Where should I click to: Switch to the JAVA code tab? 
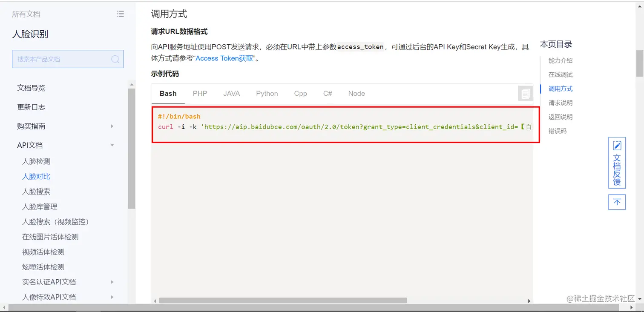pyautogui.click(x=231, y=94)
